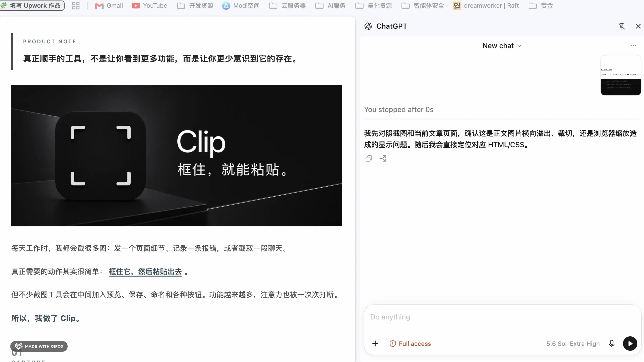
Task: Click the Made with Gifox badge
Action: pos(39,346)
